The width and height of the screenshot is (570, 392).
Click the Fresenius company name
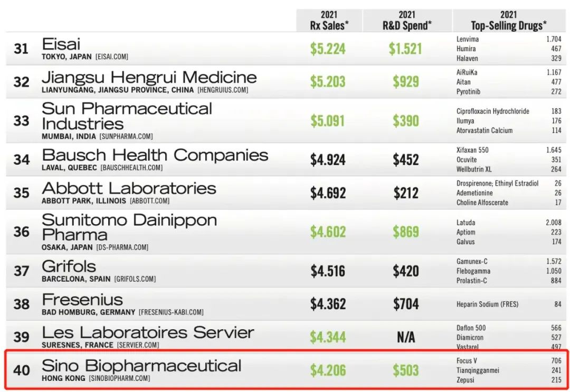click(x=82, y=300)
